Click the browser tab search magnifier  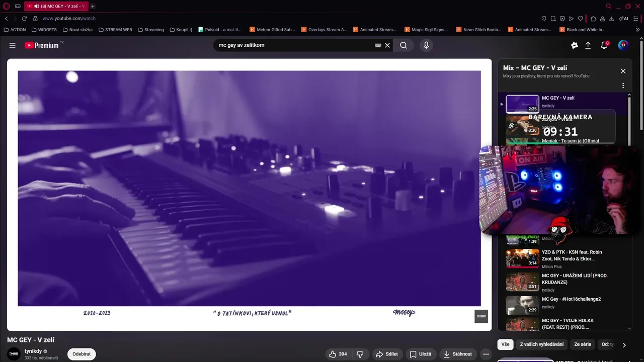608,6
